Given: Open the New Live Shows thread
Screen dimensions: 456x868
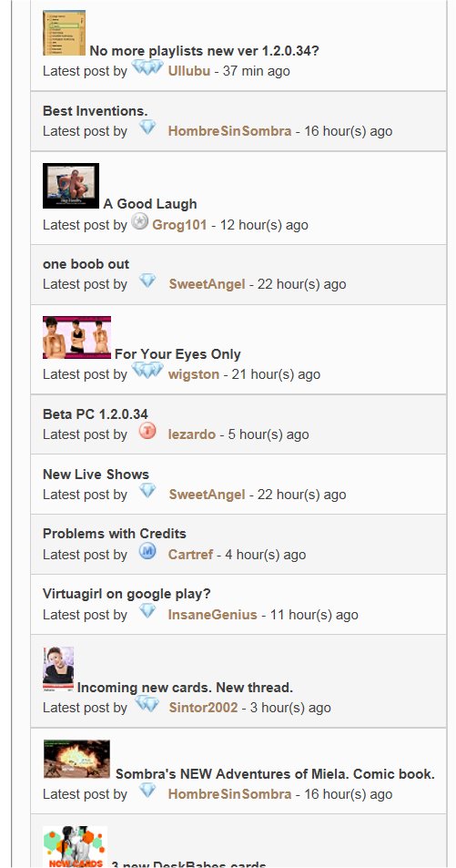Looking at the screenshot, I should tap(96, 475).
